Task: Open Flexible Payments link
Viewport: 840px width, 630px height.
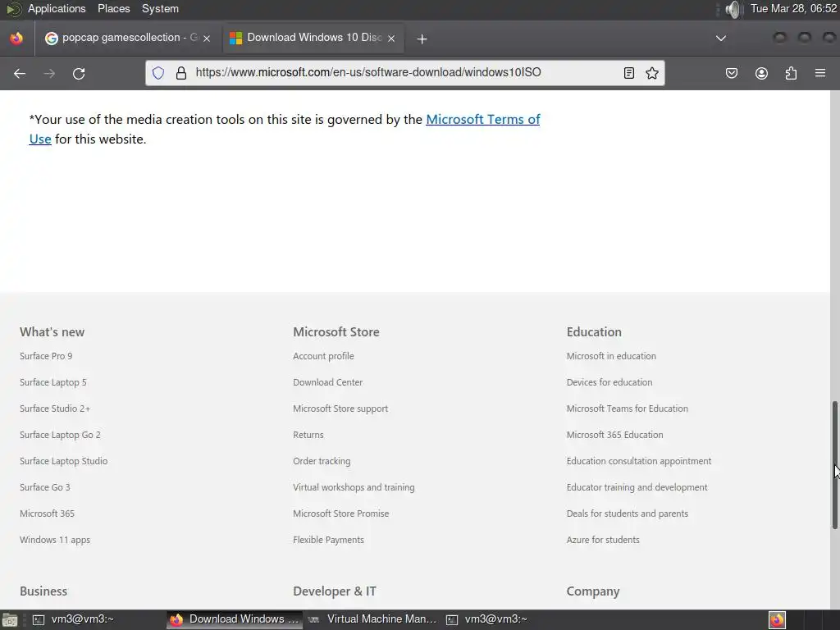Action: point(328,540)
